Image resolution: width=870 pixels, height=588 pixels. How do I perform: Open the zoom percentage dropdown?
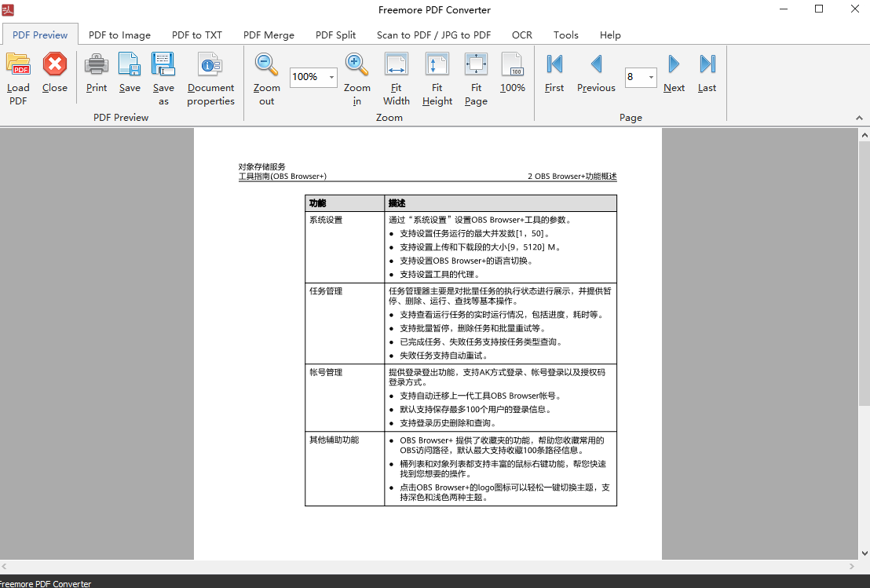coord(331,77)
